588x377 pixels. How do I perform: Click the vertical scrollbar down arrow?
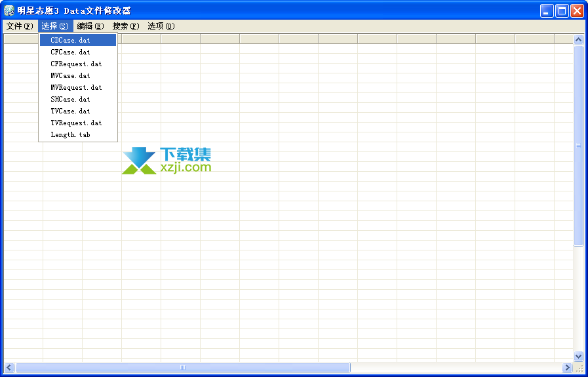tap(578, 356)
